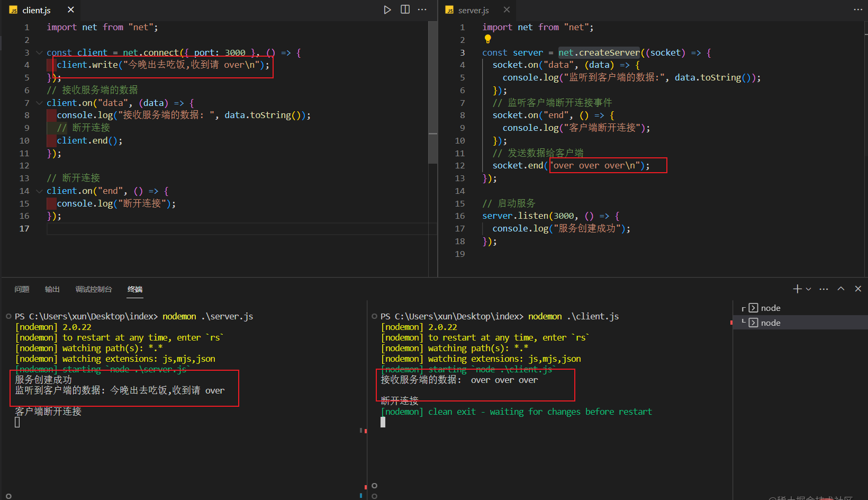Screen dimensions: 868x500
Task: Click line number 3 in server.js
Action: click(x=462, y=52)
